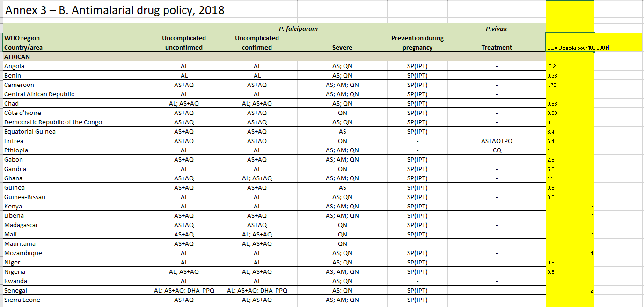The height and width of the screenshot is (307, 644).
Task: Select Angola's COVID value 5.21
Action: [x=553, y=66]
